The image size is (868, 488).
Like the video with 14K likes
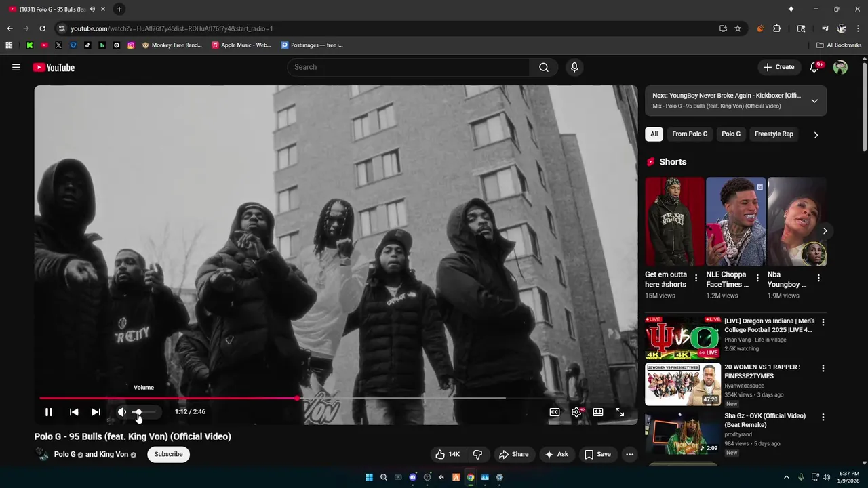448,454
